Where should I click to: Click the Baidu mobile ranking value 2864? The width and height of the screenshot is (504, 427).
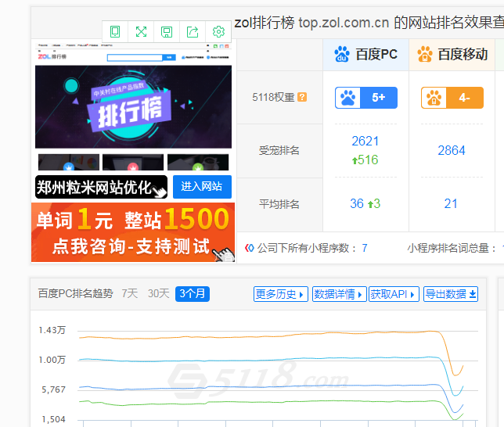point(452,150)
